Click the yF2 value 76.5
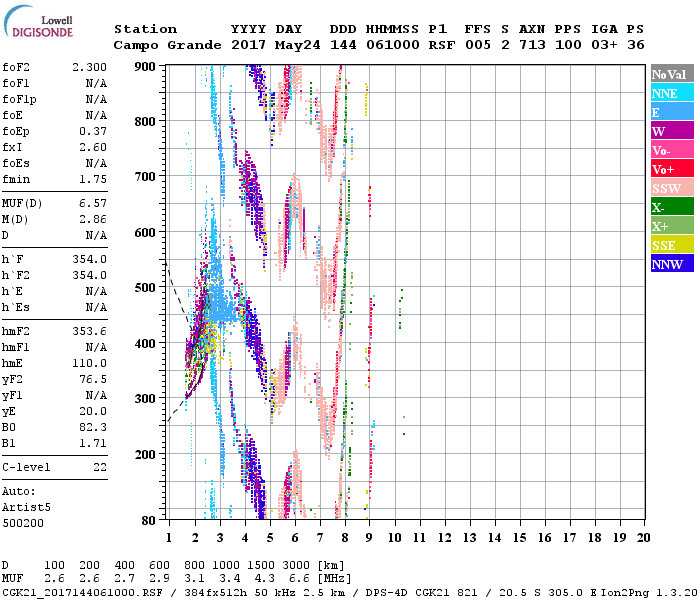 [93, 379]
